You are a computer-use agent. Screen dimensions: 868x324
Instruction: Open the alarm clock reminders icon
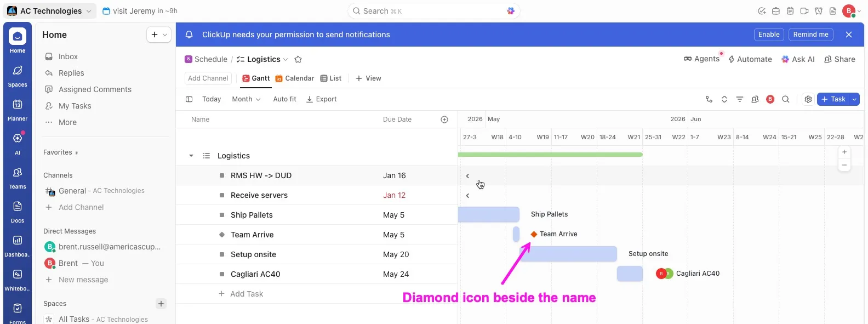point(819,11)
